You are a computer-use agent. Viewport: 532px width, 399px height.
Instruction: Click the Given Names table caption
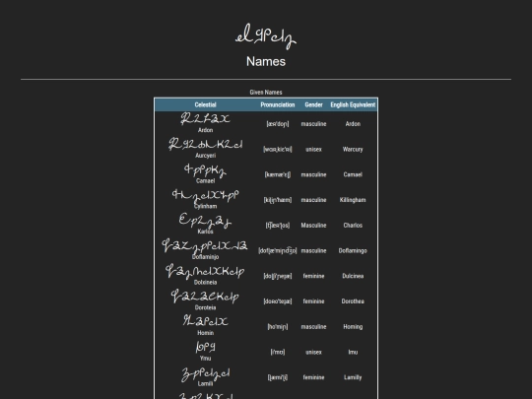pos(266,92)
